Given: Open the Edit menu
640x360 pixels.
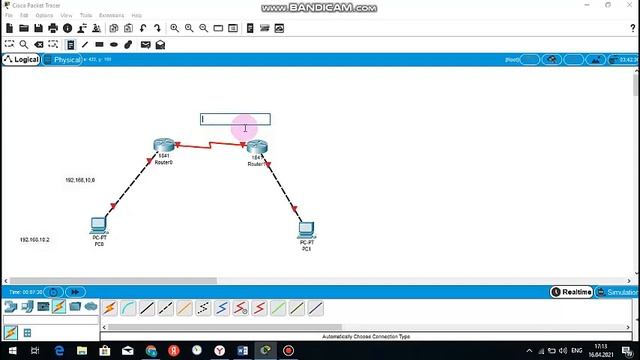Looking at the screenshot, I should tap(24, 15).
